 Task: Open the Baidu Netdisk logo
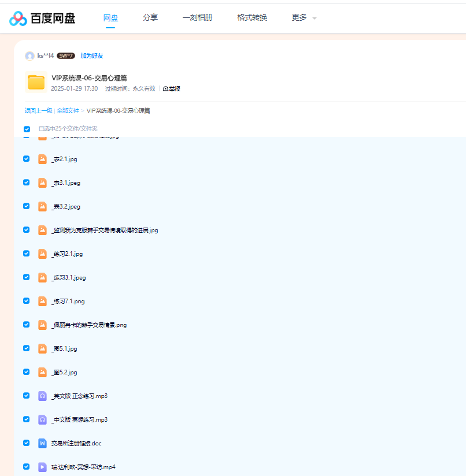pyautogui.click(x=42, y=18)
